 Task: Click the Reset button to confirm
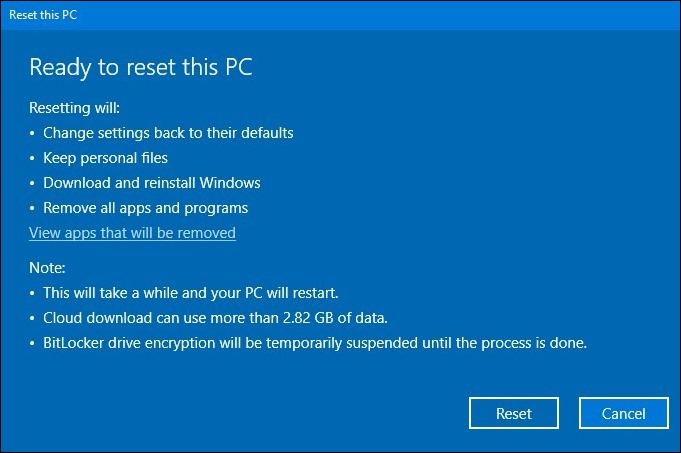[x=514, y=413]
